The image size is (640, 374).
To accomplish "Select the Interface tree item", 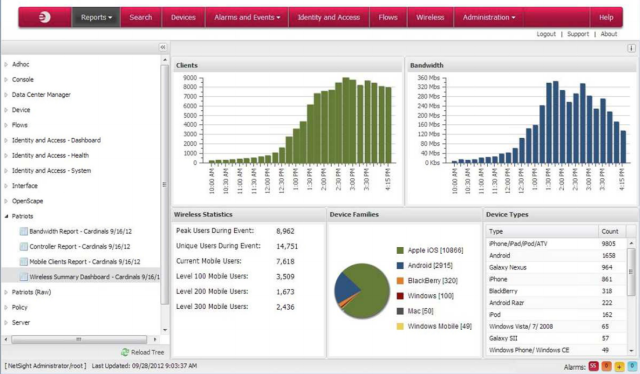I will pyautogui.click(x=24, y=186).
